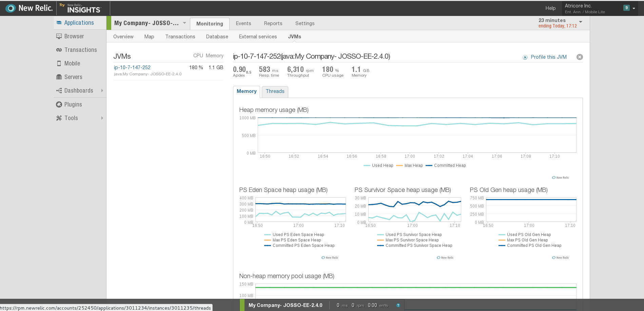Open the External services subtab
The image size is (644, 311).
coord(258,37)
